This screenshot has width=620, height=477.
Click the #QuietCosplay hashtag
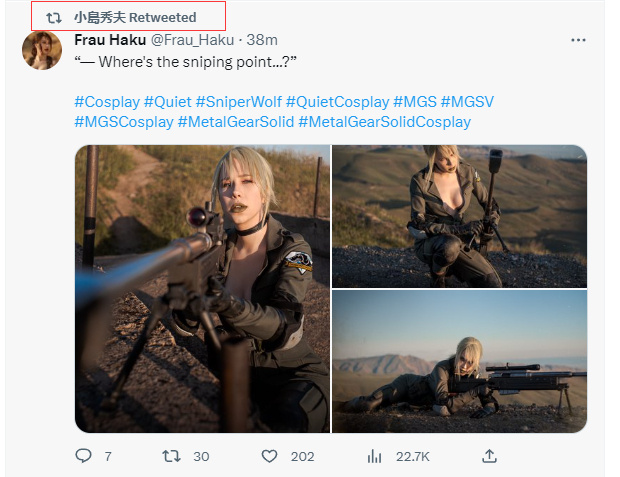pos(337,102)
